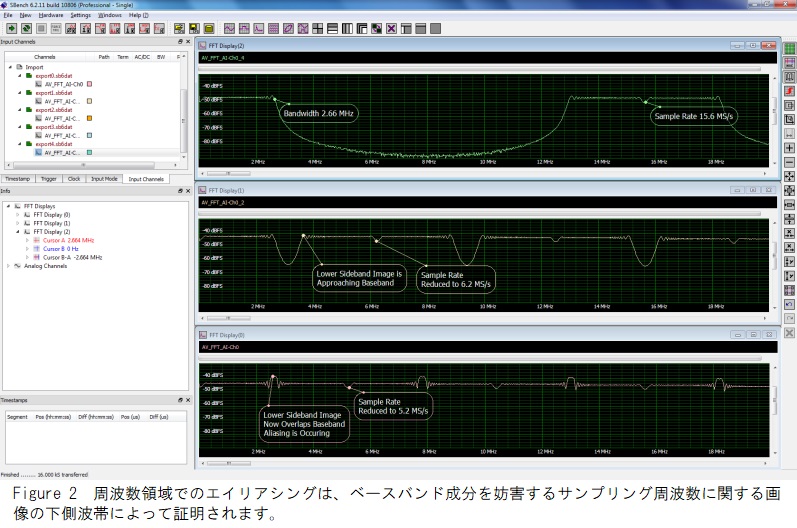Select export3.sb6dat in the channel tree
This screenshot has width=797, height=528.
[53, 127]
